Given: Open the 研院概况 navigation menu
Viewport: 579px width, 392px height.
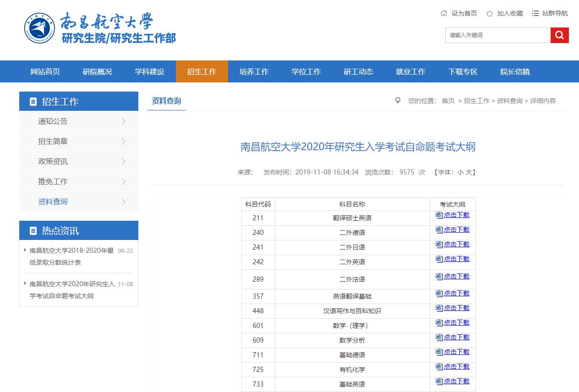Looking at the screenshot, I should pos(98,71).
